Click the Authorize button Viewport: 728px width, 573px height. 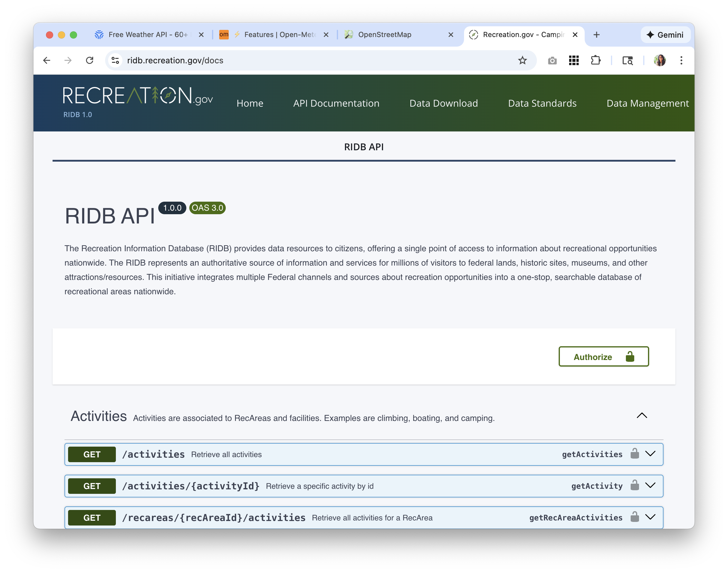[603, 357]
